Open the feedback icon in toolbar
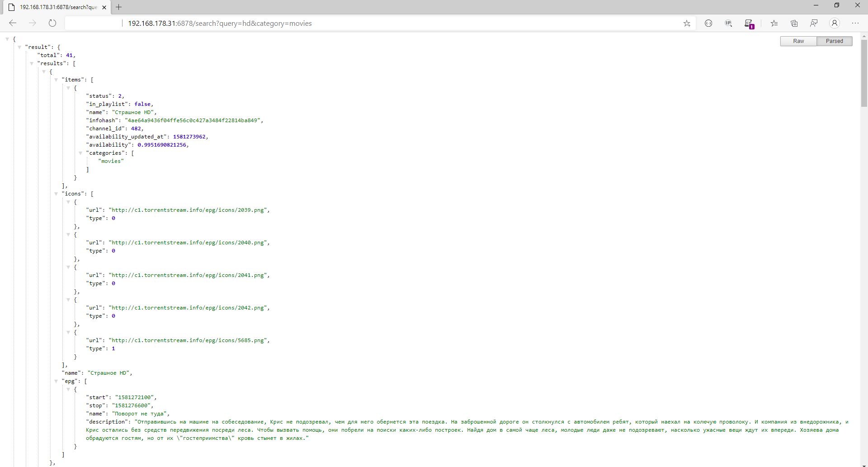 [814, 23]
